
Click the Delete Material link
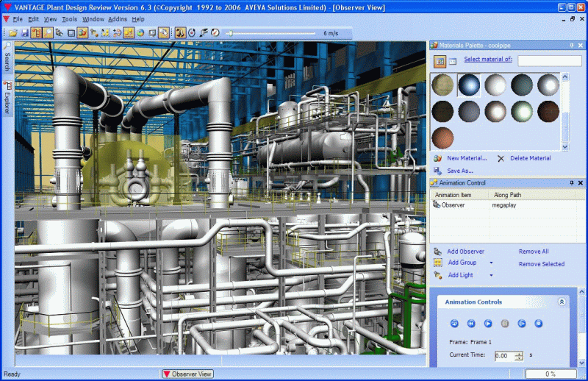(x=530, y=158)
